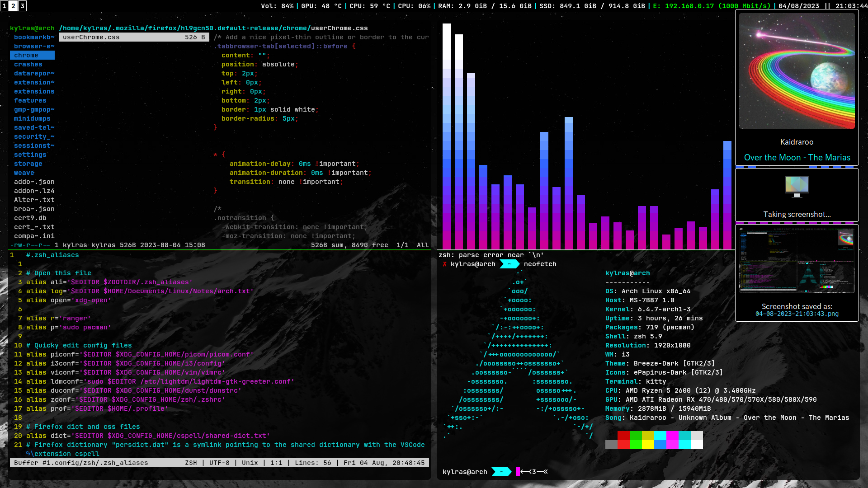The height and width of the screenshot is (488, 868).
Task: Open the storage folder entry
Action: pos(28,164)
